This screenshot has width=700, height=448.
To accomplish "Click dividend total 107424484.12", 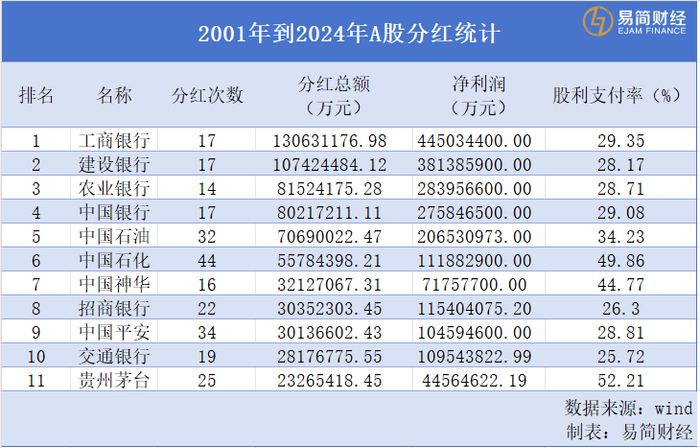I will point(329,165).
